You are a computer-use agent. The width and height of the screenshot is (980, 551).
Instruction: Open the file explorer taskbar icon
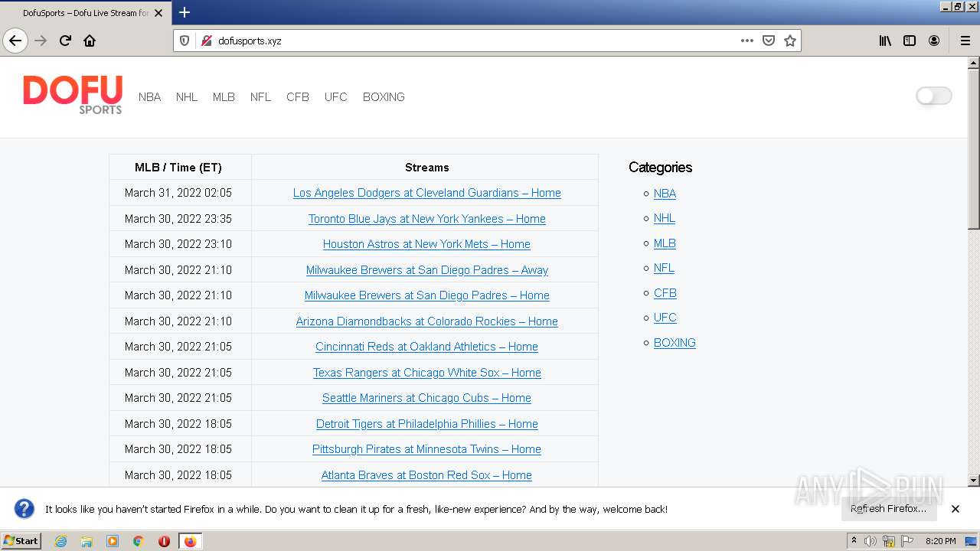(x=87, y=541)
